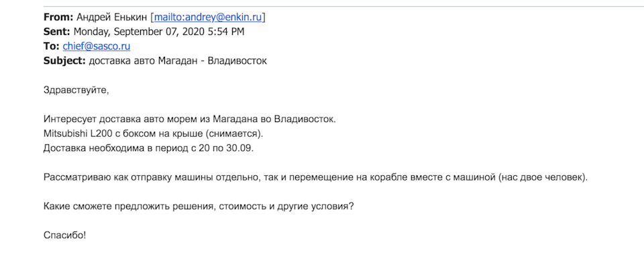
Task: Click the date 30.09 in the body
Action: (239, 148)
